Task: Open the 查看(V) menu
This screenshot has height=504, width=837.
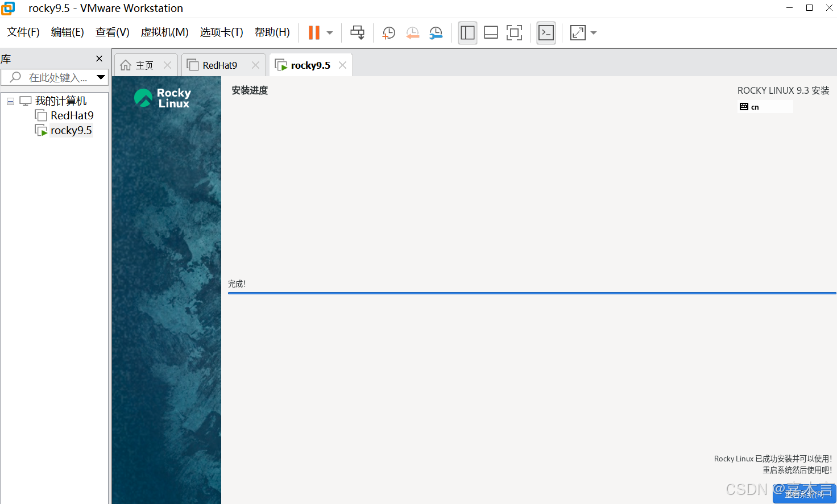Action: 113,32
